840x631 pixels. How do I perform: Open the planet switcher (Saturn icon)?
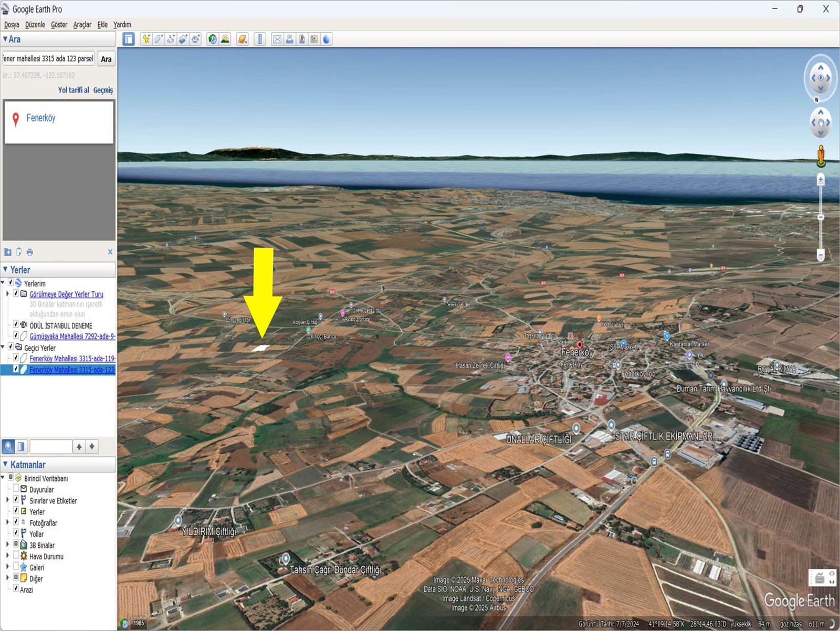pyautogui.click(x=242, y=39)
